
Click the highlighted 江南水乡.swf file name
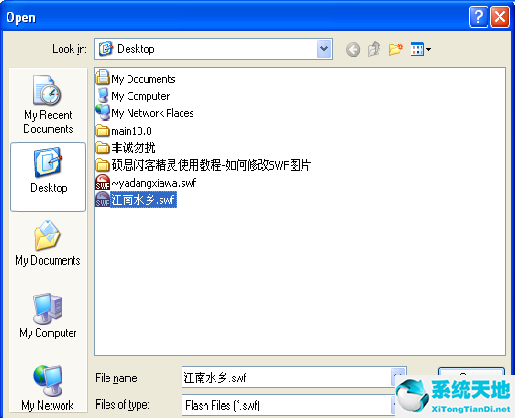[x=143, y=200]
